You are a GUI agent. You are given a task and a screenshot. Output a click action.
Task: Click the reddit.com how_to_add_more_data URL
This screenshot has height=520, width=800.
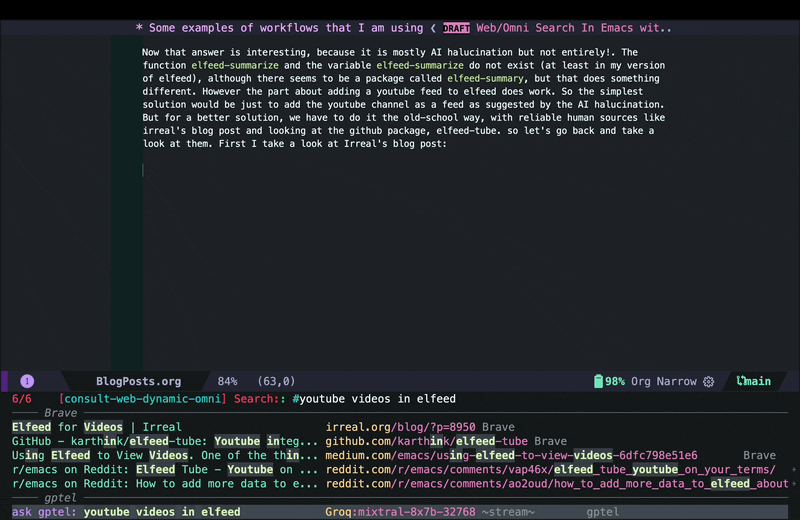557,484
